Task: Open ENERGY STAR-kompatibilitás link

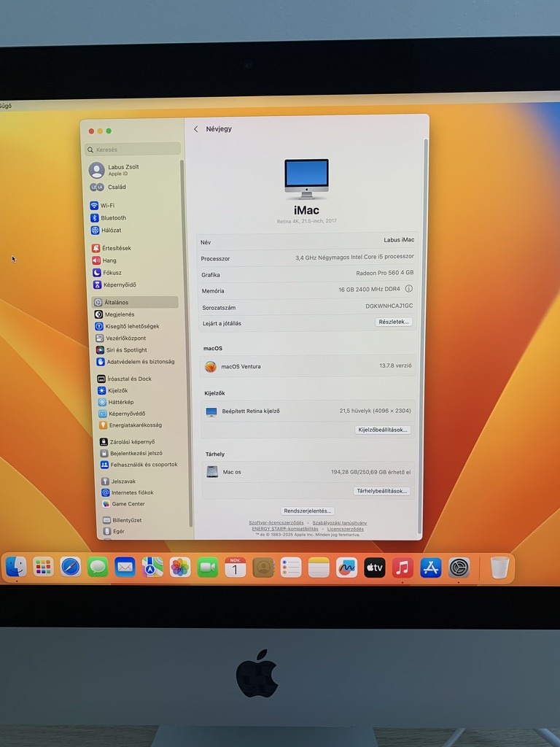Action: tap(285, 529)
